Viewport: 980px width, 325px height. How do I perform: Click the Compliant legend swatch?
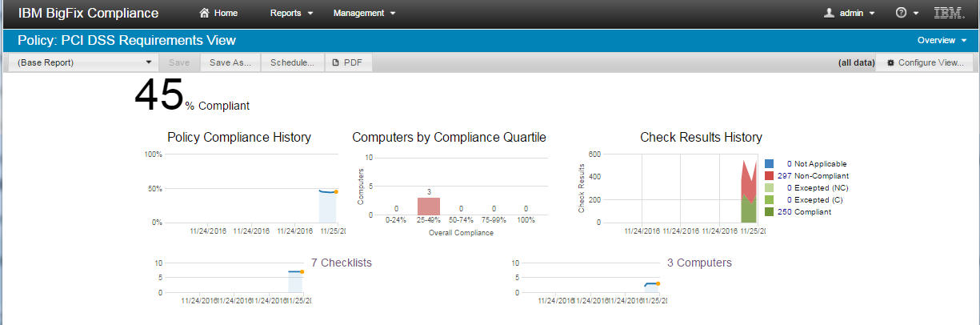pyautogui.click(x=769, y=211)
